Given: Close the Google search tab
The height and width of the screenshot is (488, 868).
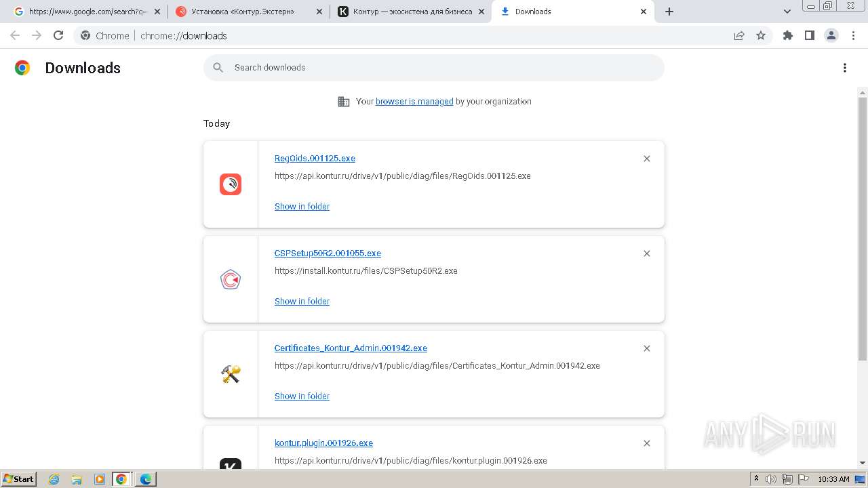Looking at the screenshot, I should (x=157, y=12).
